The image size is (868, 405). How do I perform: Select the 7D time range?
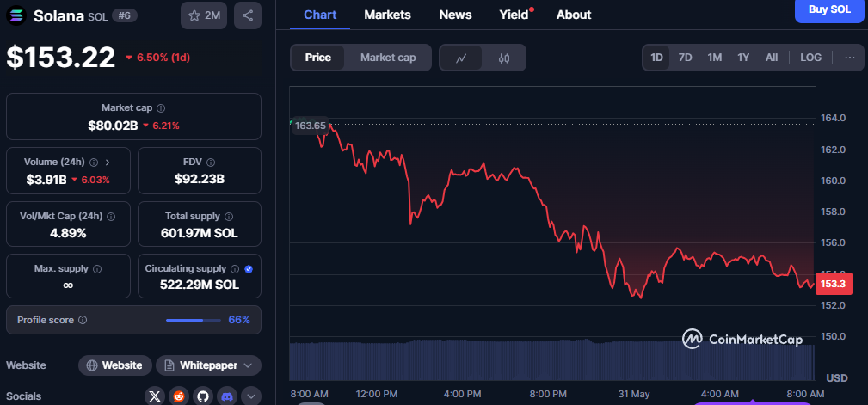[x=686, y=58]
